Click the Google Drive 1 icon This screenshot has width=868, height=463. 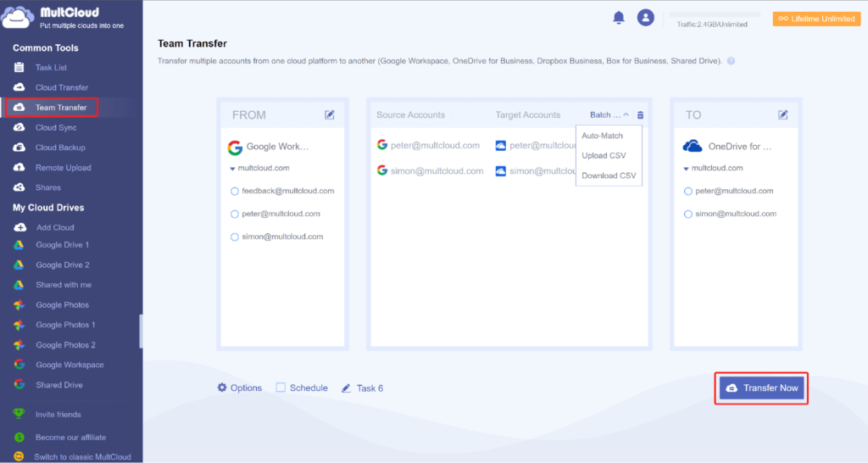click(19, 245)
